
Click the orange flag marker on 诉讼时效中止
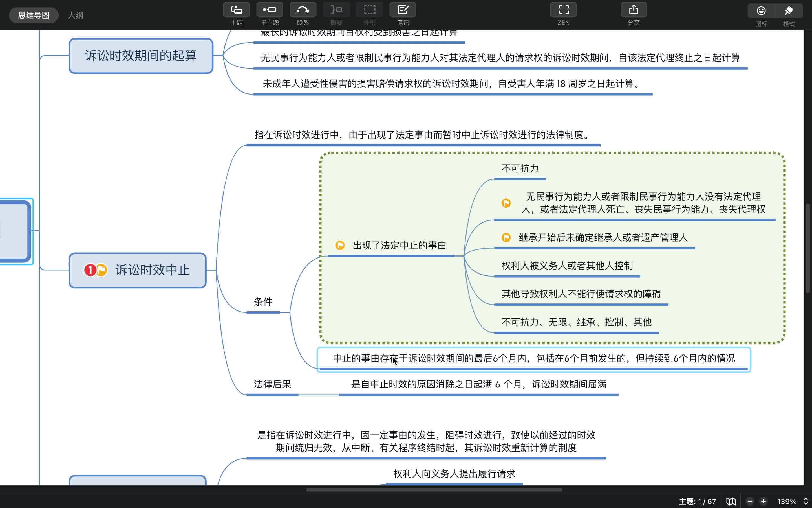click(x=101, y=270)
